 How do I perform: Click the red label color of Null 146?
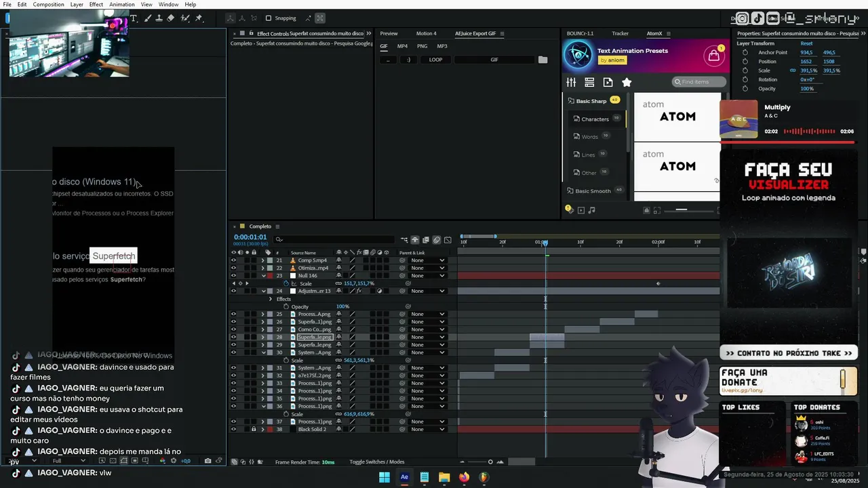[x=269, y=276]
